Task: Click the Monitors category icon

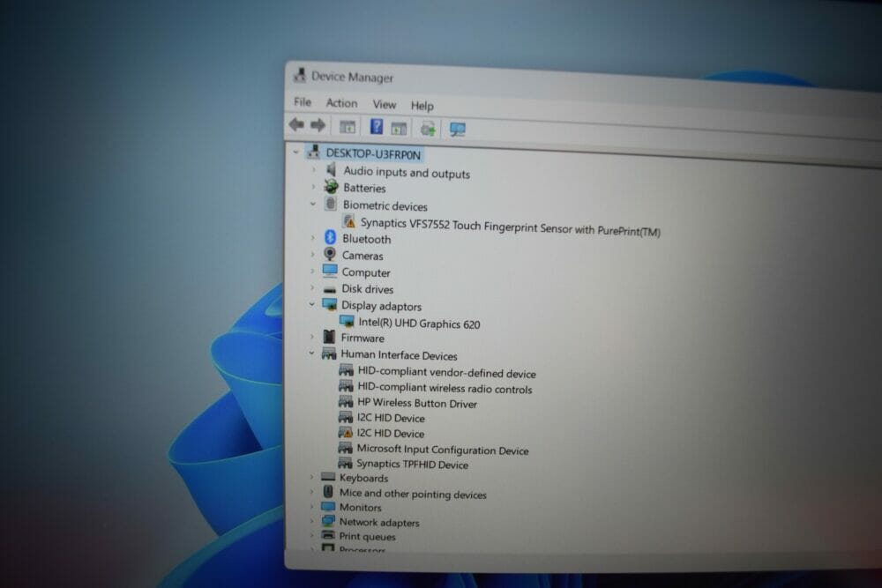Action: pyautogui.click(x=328, y=507)
